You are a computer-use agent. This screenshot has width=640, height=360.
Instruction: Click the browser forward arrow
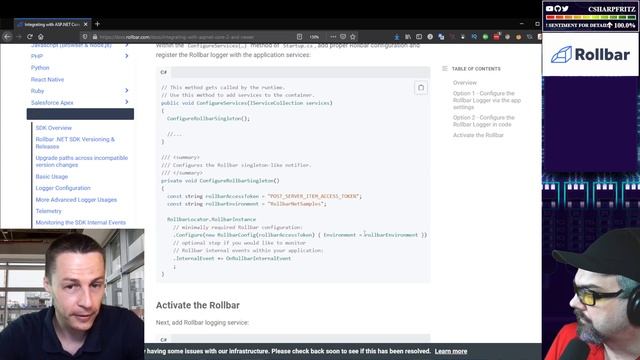19,36
